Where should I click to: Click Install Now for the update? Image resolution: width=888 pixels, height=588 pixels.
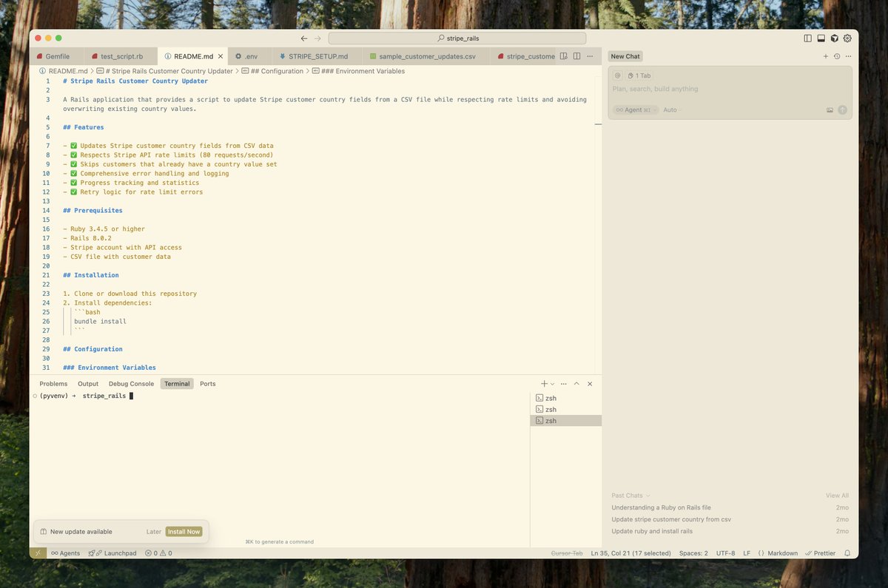pos(184,532)
